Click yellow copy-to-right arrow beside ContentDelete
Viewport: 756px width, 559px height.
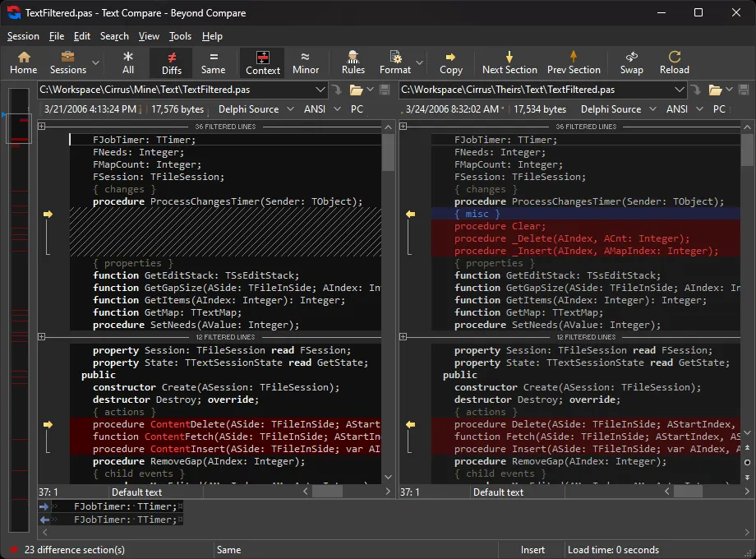point(47,424)
